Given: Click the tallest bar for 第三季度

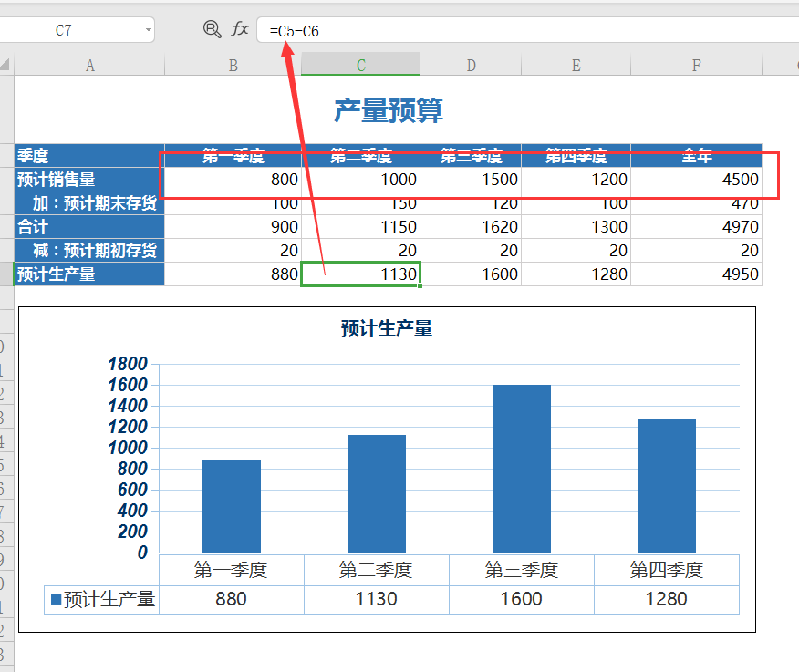Looking at the screenshot, I should [x=522, y=465].
